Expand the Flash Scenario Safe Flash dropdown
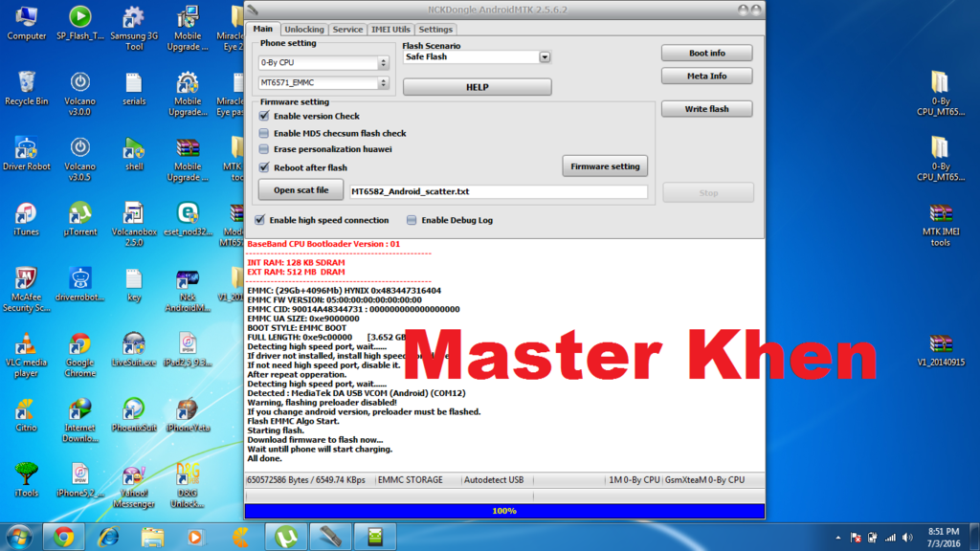This screenshot has width=980, height=551. pos(545,57)
